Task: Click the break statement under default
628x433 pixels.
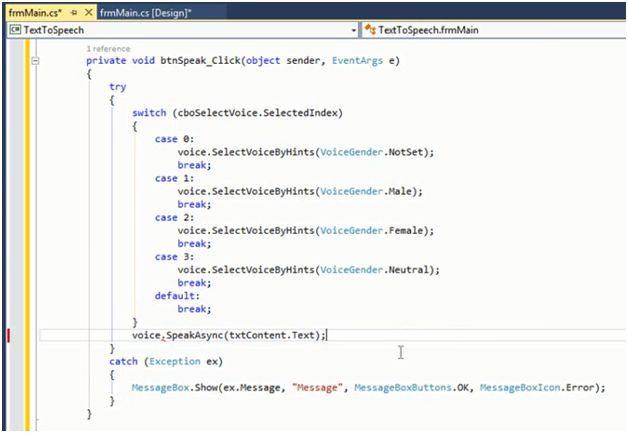Action: click(x=194, y=309)
